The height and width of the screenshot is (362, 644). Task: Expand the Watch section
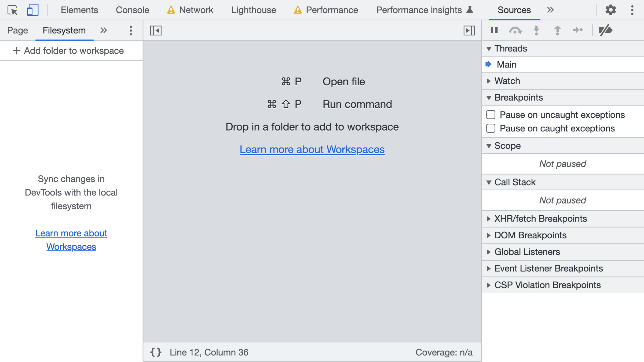[x=507, y=81]
